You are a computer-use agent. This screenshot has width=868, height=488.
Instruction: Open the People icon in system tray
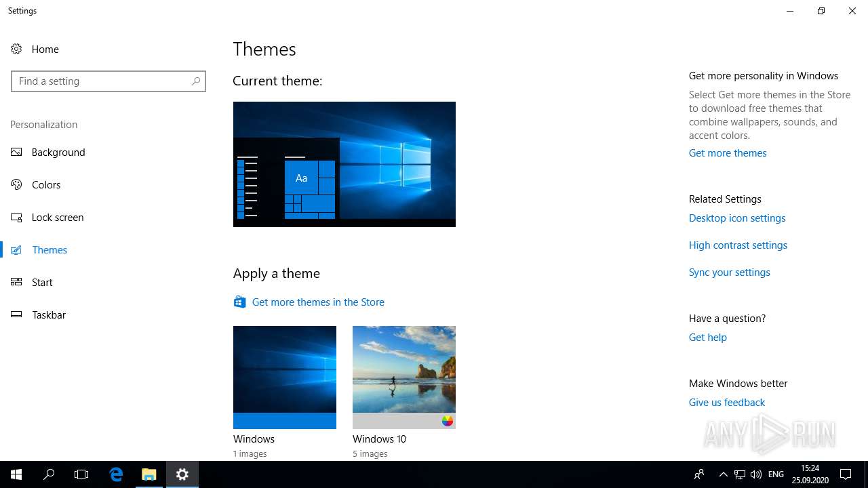pos(699,474)
